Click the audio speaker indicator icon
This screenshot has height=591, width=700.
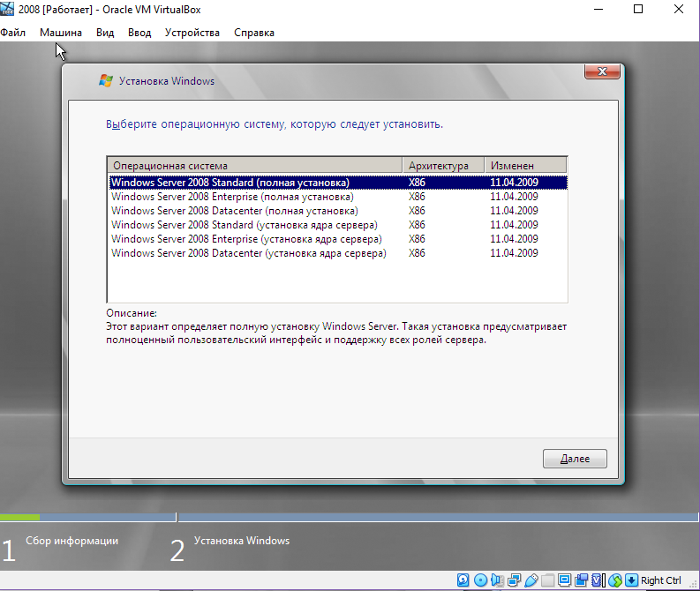(x=497, y=580)
